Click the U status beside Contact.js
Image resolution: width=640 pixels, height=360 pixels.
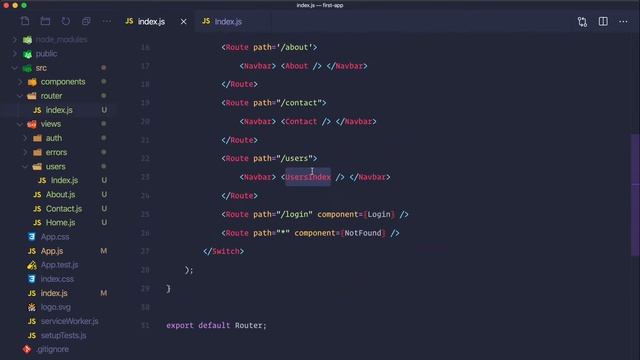click(104, 209)
